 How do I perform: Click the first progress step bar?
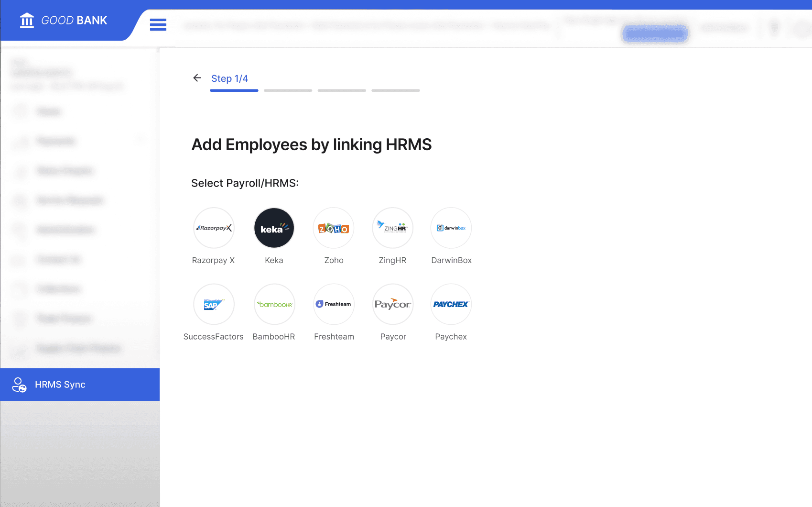pos(234,90)
